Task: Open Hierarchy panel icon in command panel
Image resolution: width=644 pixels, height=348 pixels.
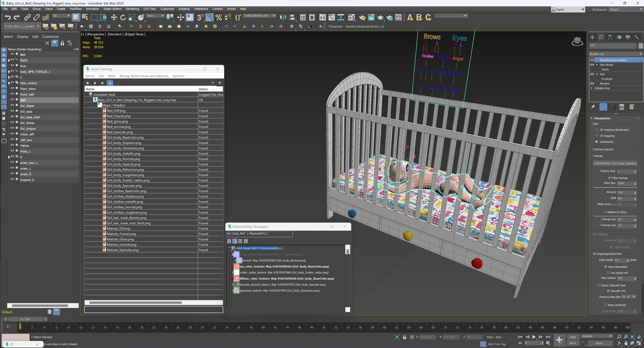Action: pyautogui.click(x=610, y=37)
